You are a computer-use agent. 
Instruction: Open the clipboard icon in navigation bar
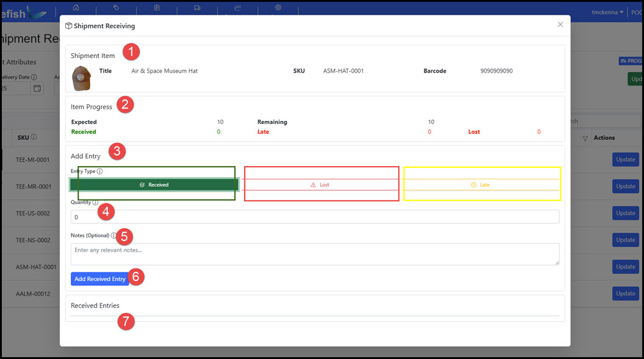[x=157, y=8]
